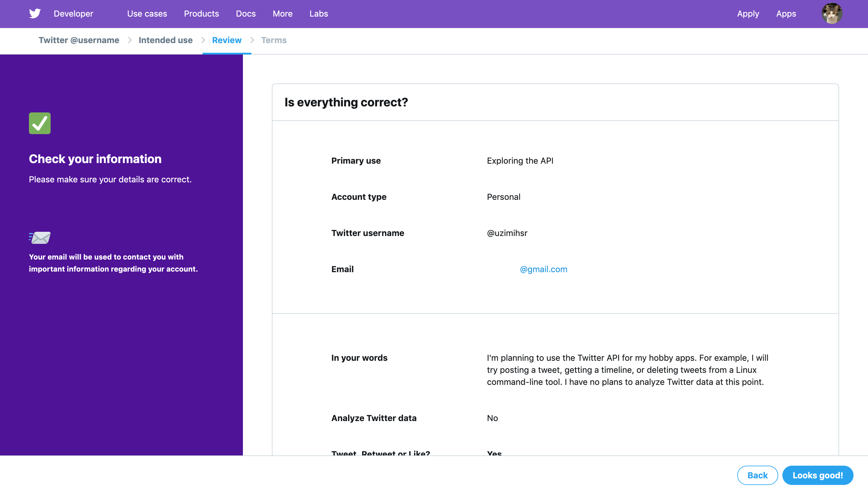Screen dimensions: 868x494
Task: Click the Back button
Action: pyautogui.click(x=757, y=475)
